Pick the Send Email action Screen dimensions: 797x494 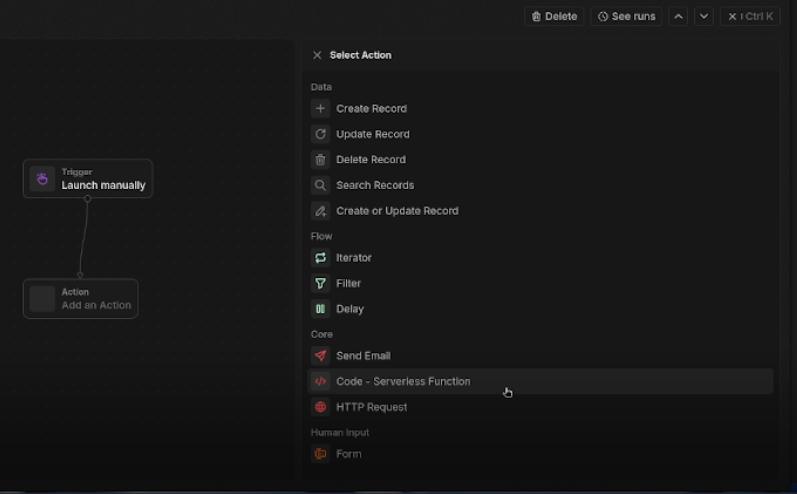tap(541, 356)
